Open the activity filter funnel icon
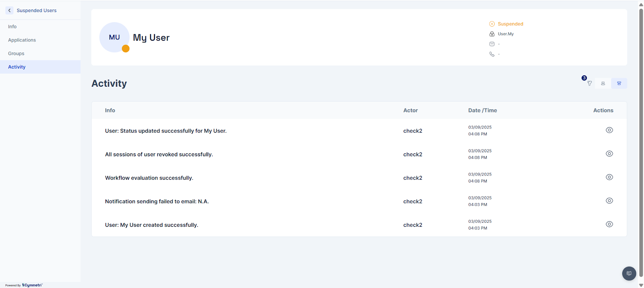 point(589,83)
